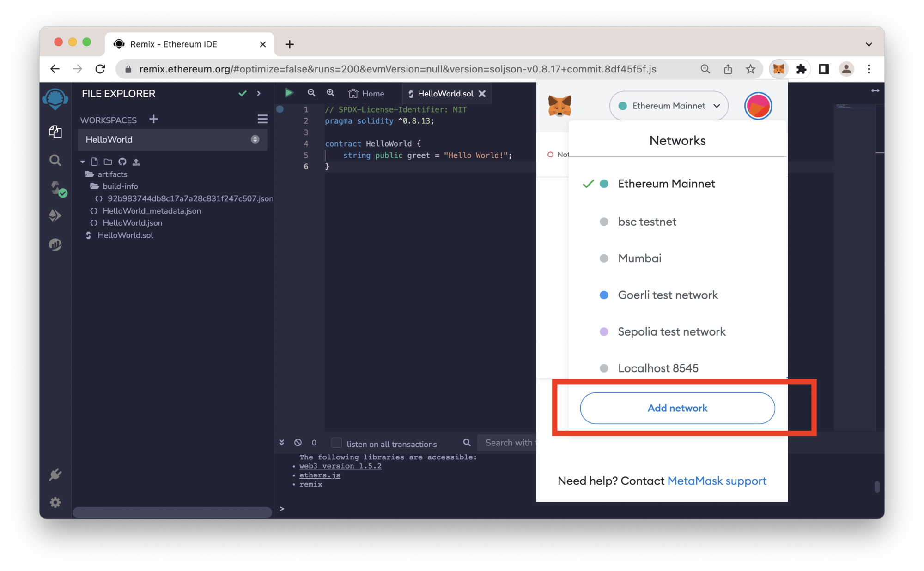The height and width of the screenshot is (571, 924).
Task: Open the plugin manager plug icon
Action: coord(55,475)
